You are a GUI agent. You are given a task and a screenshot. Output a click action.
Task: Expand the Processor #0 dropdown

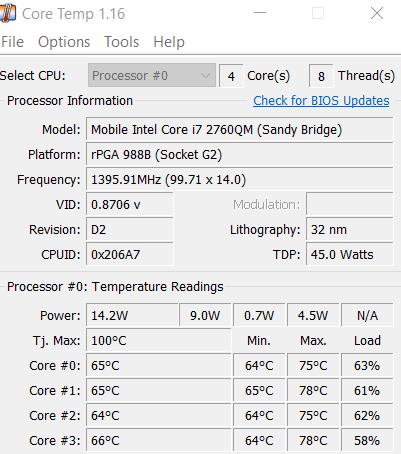152,75
